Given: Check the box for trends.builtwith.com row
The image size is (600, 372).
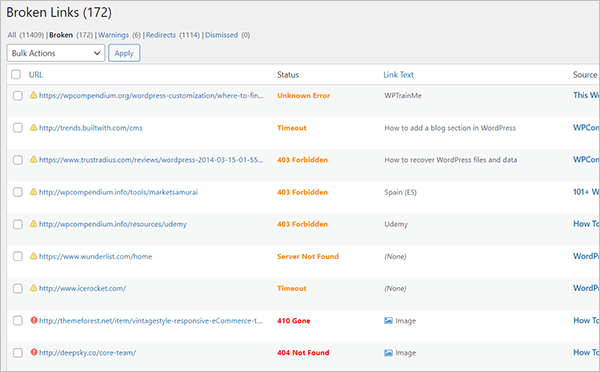Looking at the screenshot, I should tap(18, 128).
